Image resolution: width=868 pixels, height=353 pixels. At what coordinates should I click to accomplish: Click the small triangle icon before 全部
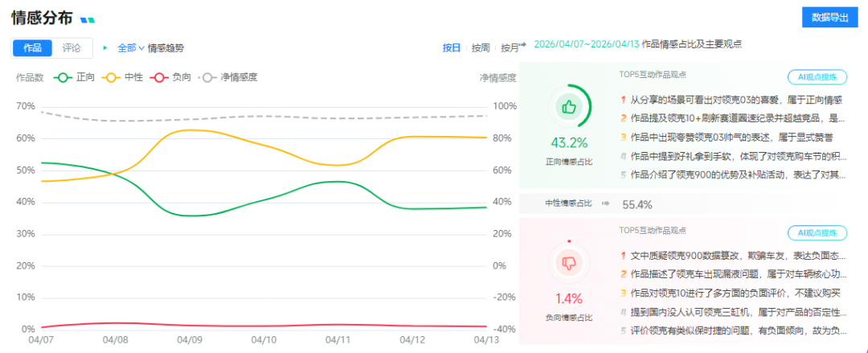(105, 47)
